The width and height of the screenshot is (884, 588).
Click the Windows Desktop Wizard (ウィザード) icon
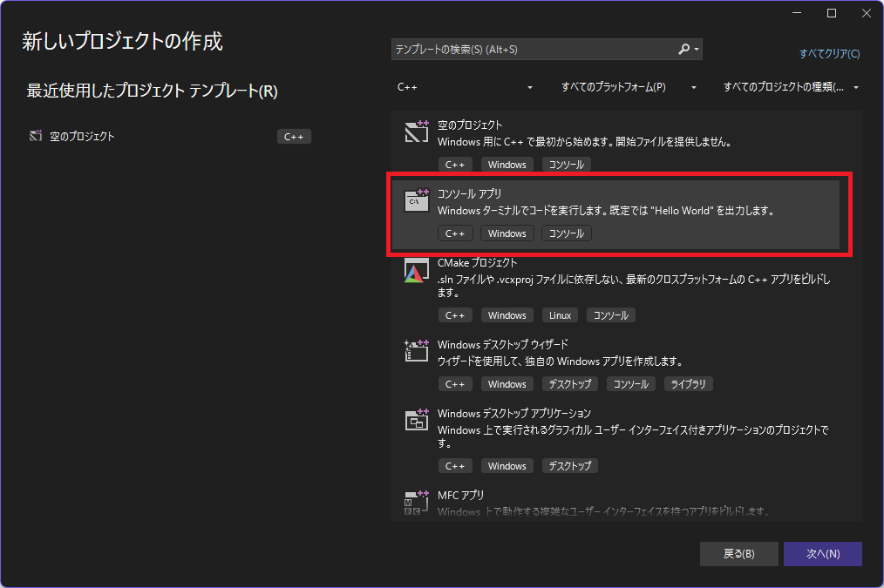point(416,352)
